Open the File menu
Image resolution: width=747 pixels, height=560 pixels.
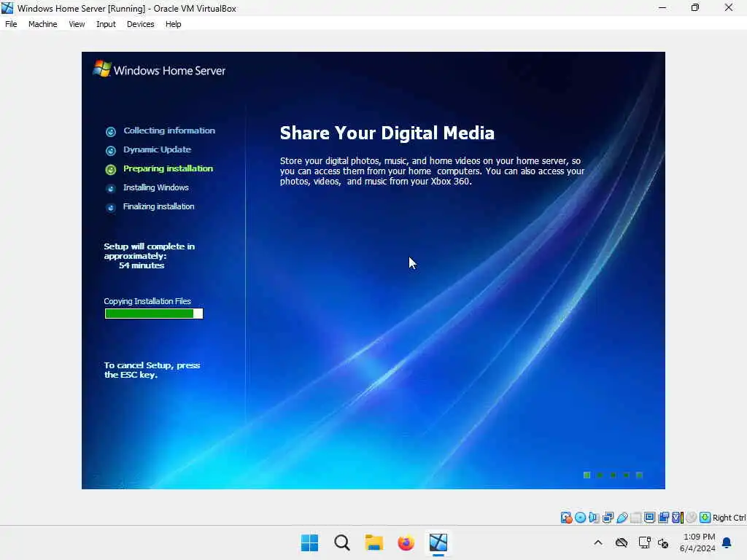click(11, 24)
